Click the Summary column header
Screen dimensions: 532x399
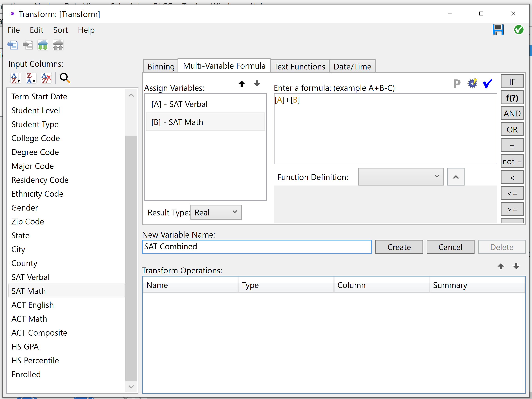[x=477, y=285]
